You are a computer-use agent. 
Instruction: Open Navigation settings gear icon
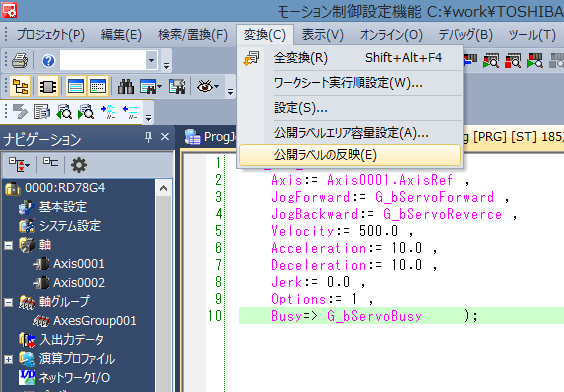pyautogui.click(x=79, y=165)
